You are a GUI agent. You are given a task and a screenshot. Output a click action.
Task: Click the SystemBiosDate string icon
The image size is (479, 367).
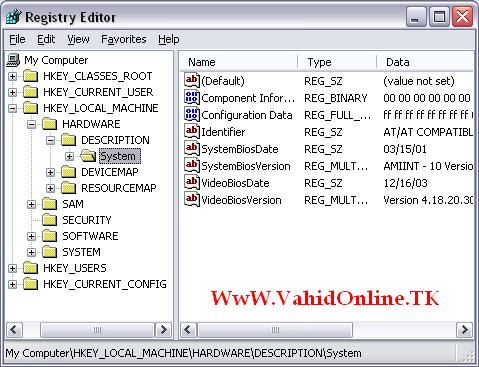click(192, 149)
